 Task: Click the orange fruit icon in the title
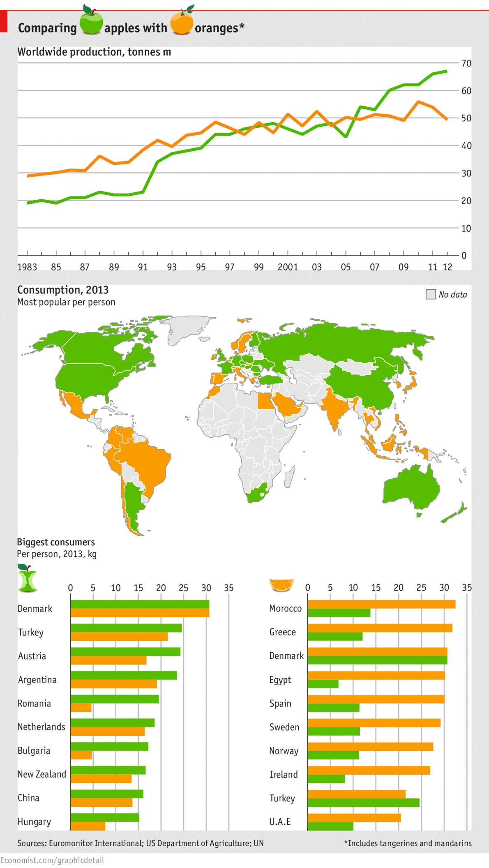point(182,20)
